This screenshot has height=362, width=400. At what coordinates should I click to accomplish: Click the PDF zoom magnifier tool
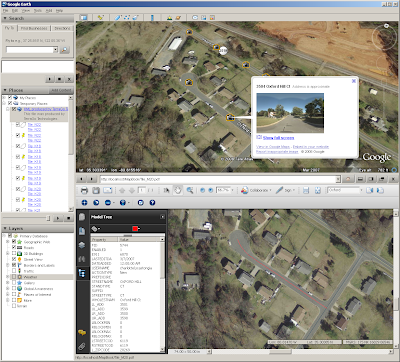coord(190,190)
